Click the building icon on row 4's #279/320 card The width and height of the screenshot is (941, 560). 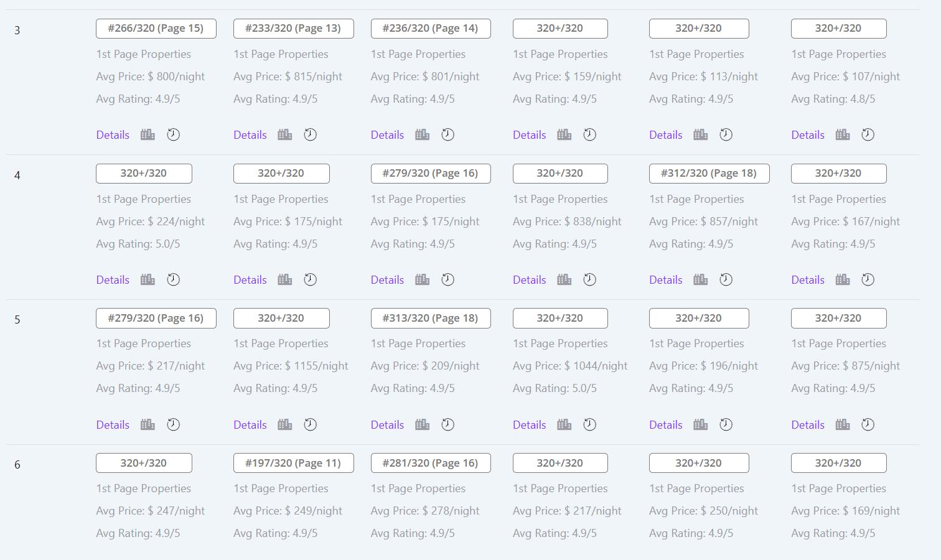point(422,279)
